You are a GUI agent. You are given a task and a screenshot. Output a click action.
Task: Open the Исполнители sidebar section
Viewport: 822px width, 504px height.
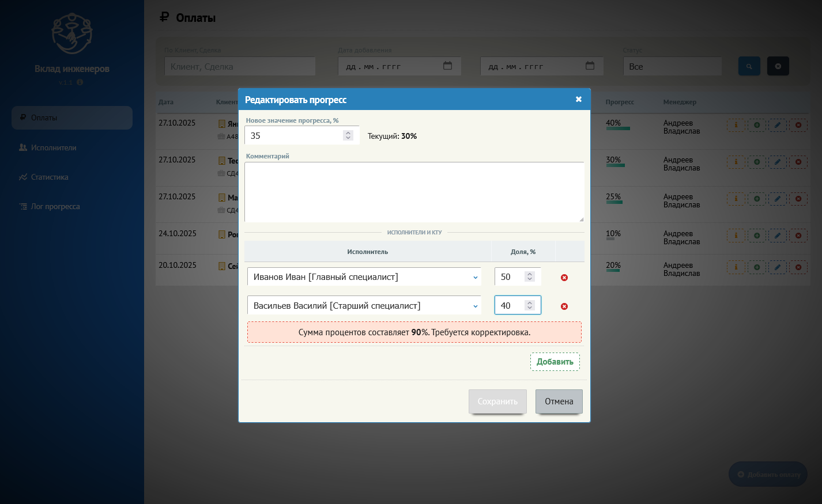53,147
